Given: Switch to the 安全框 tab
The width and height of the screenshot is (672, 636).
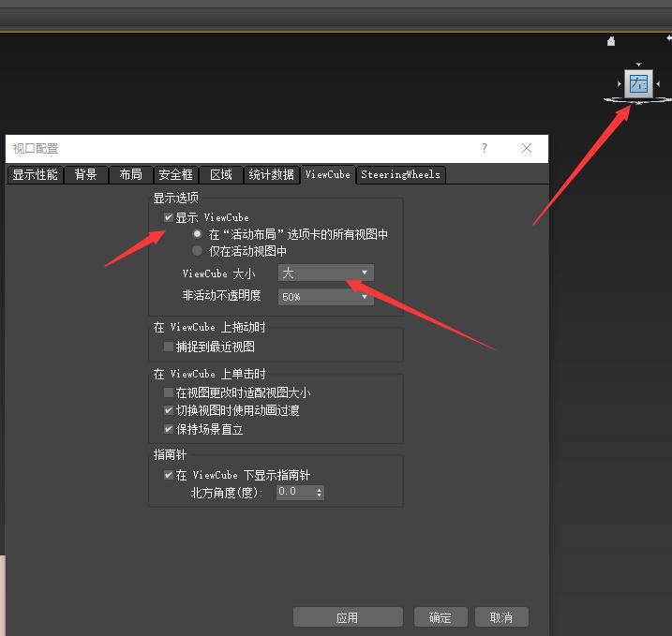Looking at the screenshot, I should click(175, 175).
